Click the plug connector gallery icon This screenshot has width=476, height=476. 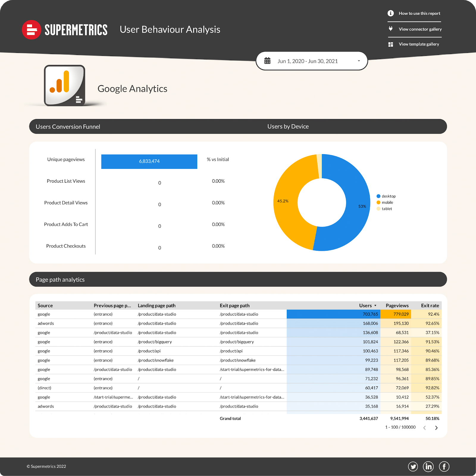391,29
